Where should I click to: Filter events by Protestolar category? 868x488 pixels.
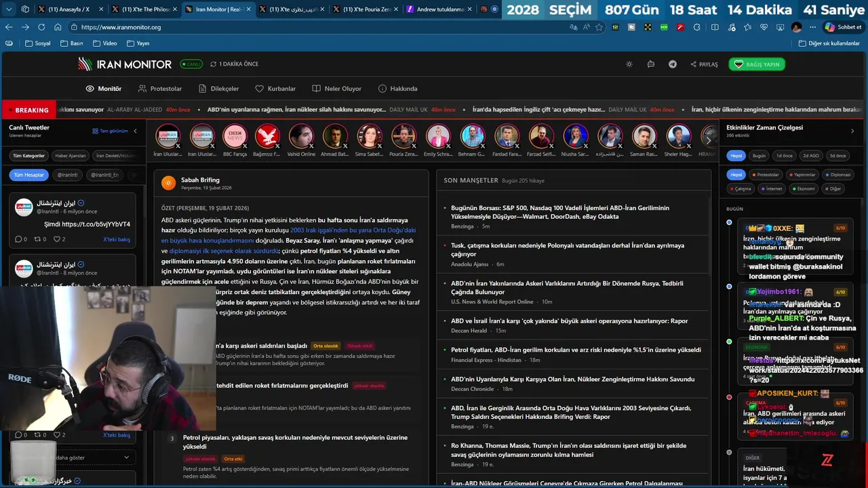coord(766,175)
